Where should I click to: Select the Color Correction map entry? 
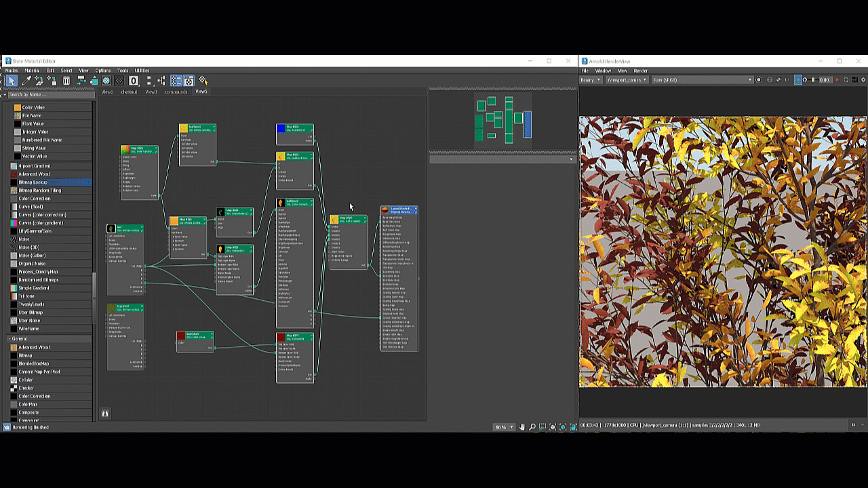click(x=34, y=199)
